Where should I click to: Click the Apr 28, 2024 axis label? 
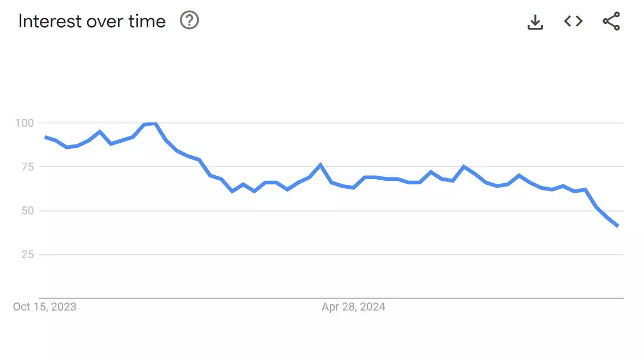click(352, 307)
